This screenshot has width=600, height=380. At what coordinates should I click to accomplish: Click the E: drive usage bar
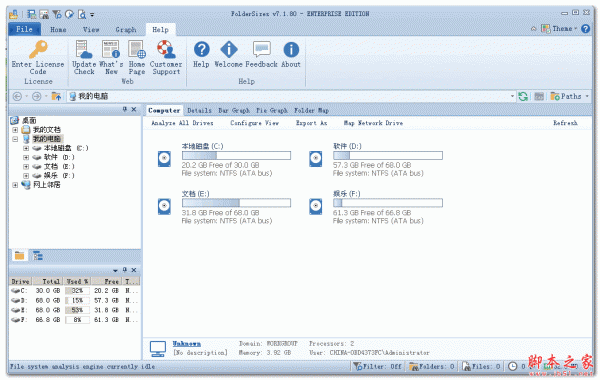236,203
